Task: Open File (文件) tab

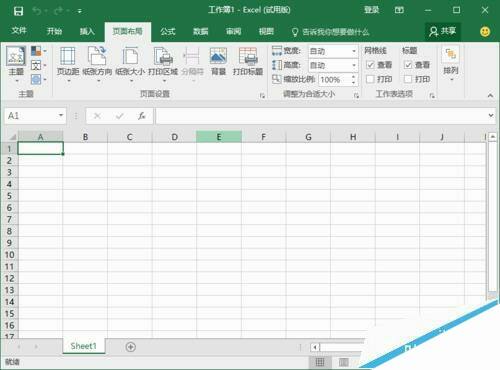Action: (x=19, y=31)
